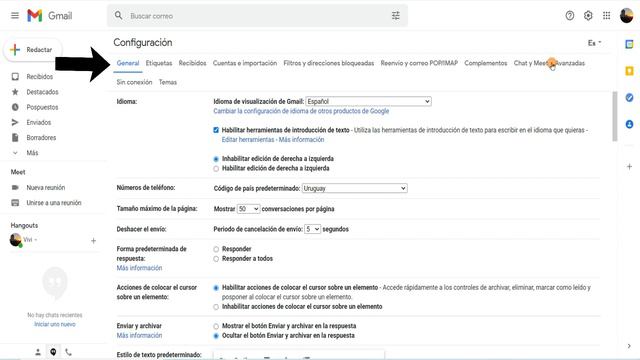The image size is (640, 360).
Task: Toggle Habilitar herramientas de introducción de texto
Action: 216,130
